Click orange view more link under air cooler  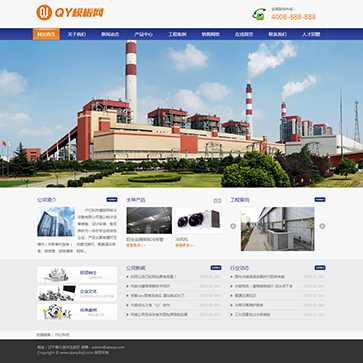pyautogui.click(x=185, y=245)
